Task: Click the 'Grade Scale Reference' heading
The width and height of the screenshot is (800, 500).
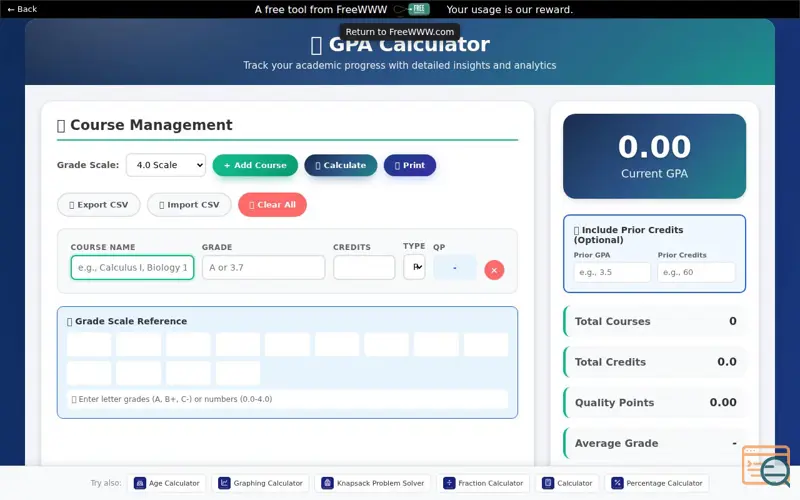Action: (127, 321)
